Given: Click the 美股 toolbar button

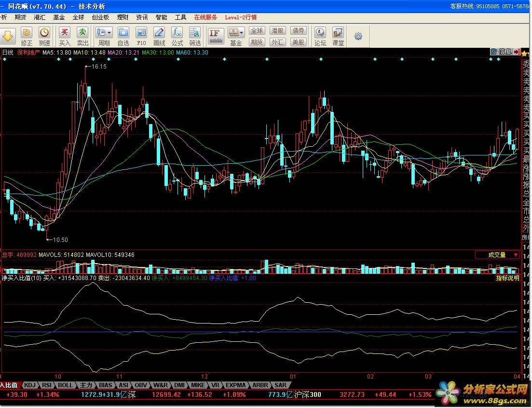Looking at the screenshot, I should point(298,42).
